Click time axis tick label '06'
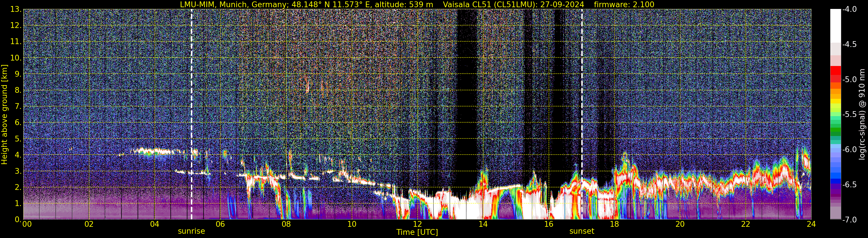 220,224
